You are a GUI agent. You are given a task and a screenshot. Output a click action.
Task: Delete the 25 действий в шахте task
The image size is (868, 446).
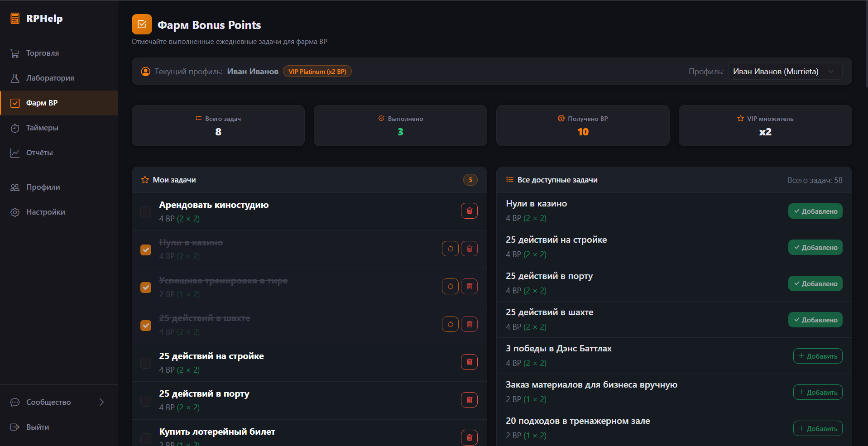pos(469,324)
